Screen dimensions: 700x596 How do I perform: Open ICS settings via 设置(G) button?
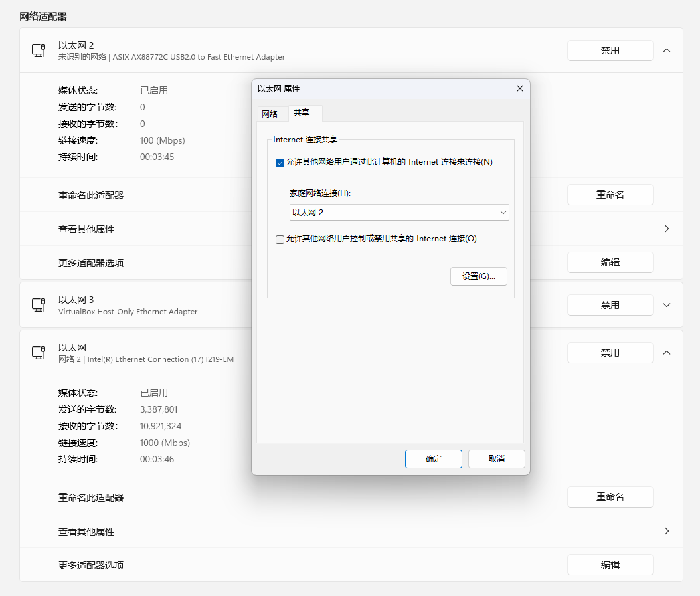479,276
